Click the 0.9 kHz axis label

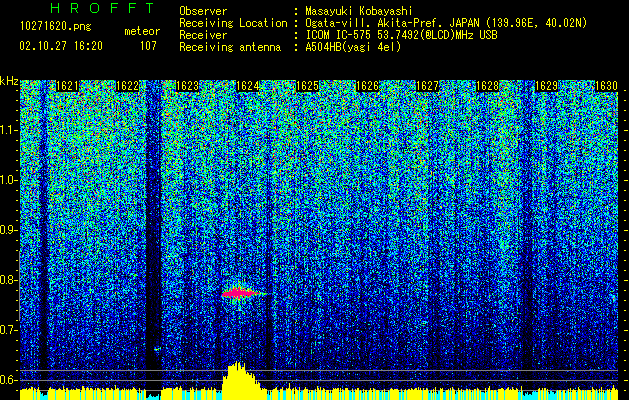coord(9,230)
